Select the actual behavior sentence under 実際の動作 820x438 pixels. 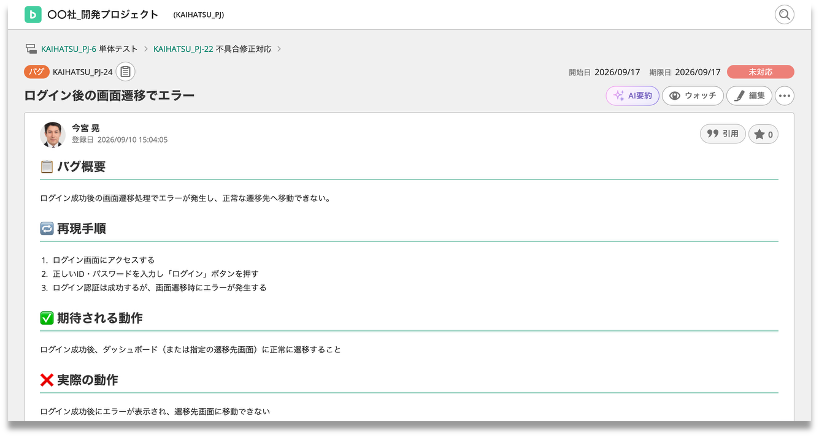pos(155,412)
